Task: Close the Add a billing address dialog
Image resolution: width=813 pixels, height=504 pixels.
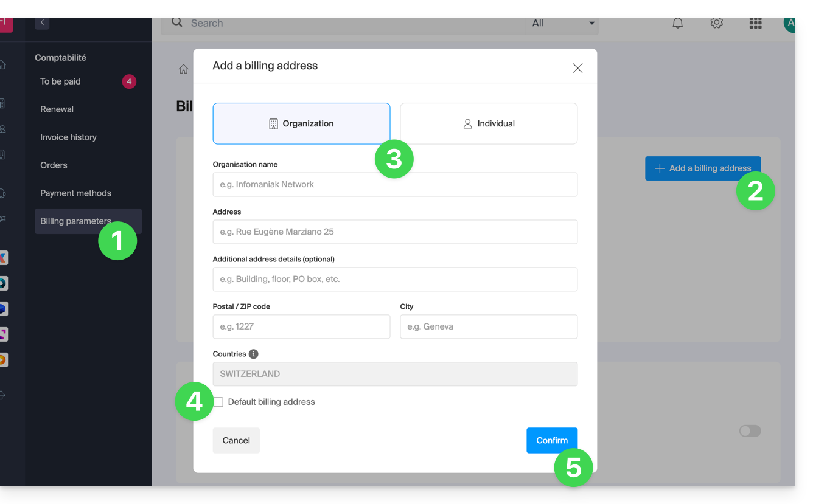Action: pos(577,68)
